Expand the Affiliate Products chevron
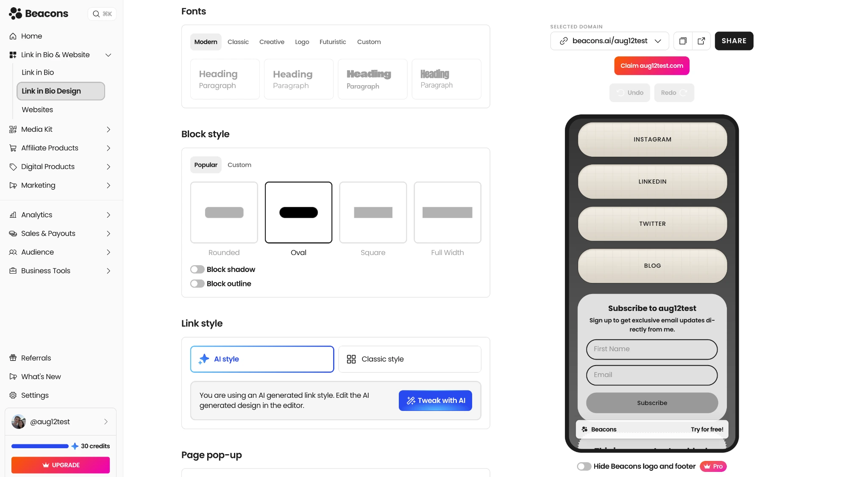The width and height of the screenshot is (868, 477). point(108,148)
